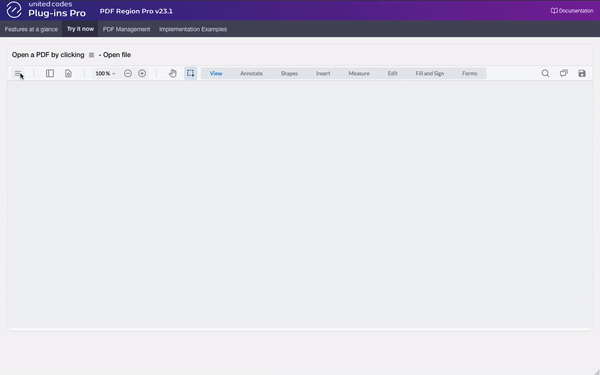Viewport: 600px width, 375px height.
Task: Zoom out with the minus circle icon
Action: coord(128,73)
